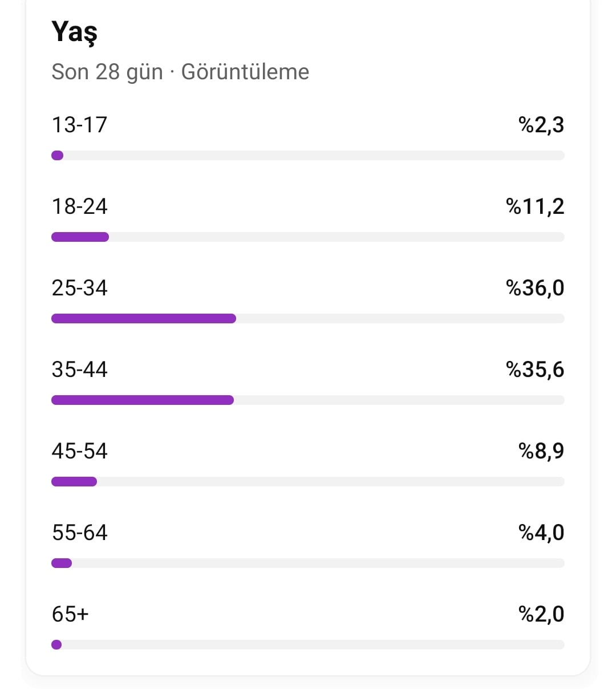616x694 pixels.
Task: Select the 35-44 age group label
Action: tap(79, 370)
